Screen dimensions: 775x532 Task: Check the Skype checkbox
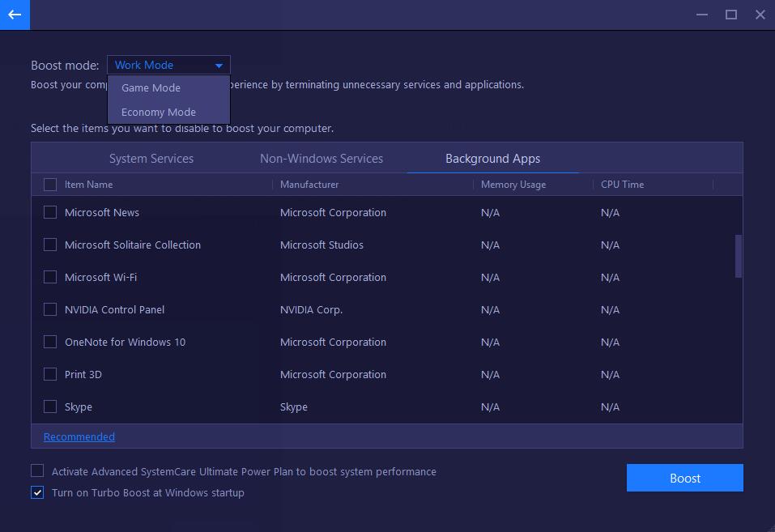(50, 406)
